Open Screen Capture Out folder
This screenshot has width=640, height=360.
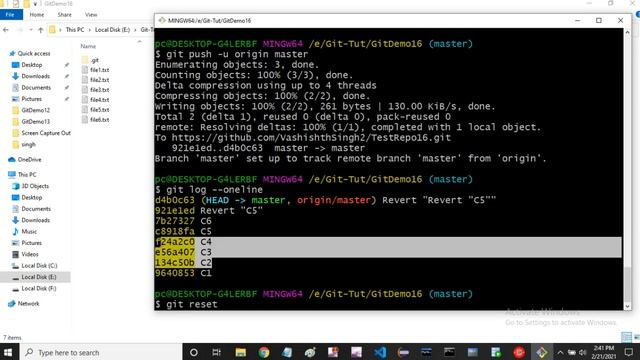[x=41, y=133]
